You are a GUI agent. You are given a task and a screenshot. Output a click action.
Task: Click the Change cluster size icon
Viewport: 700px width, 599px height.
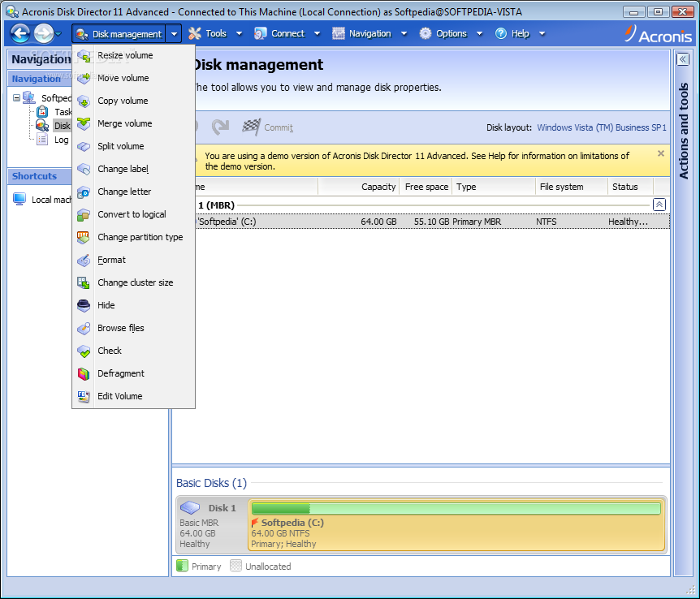pos(84,282)
